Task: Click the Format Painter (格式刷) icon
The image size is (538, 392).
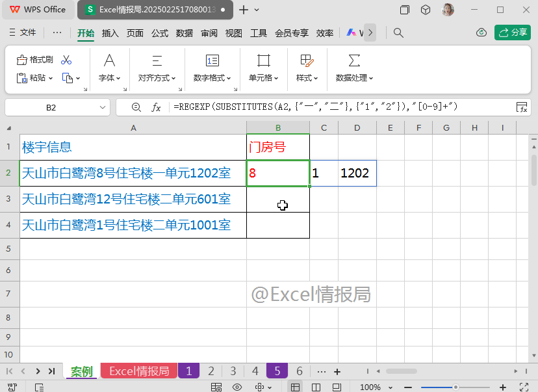Action: point(21,60)
